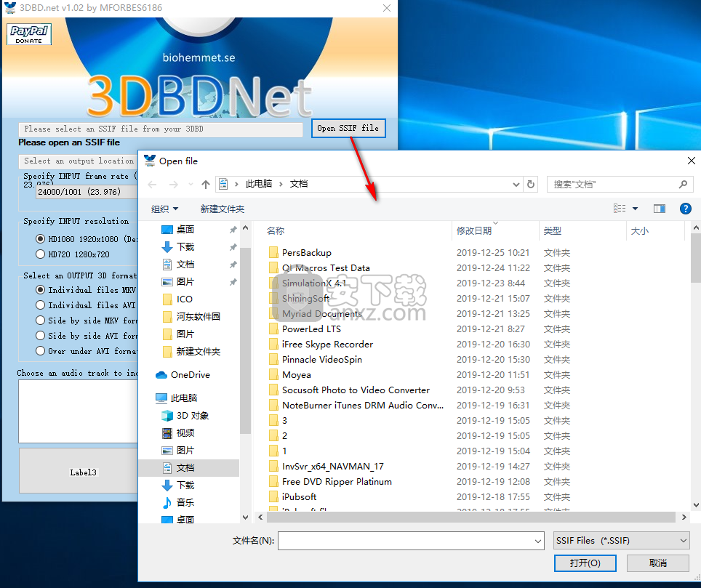Choose Individual files MKV output
Screen dimensions: 701x588
click(40, 290)
